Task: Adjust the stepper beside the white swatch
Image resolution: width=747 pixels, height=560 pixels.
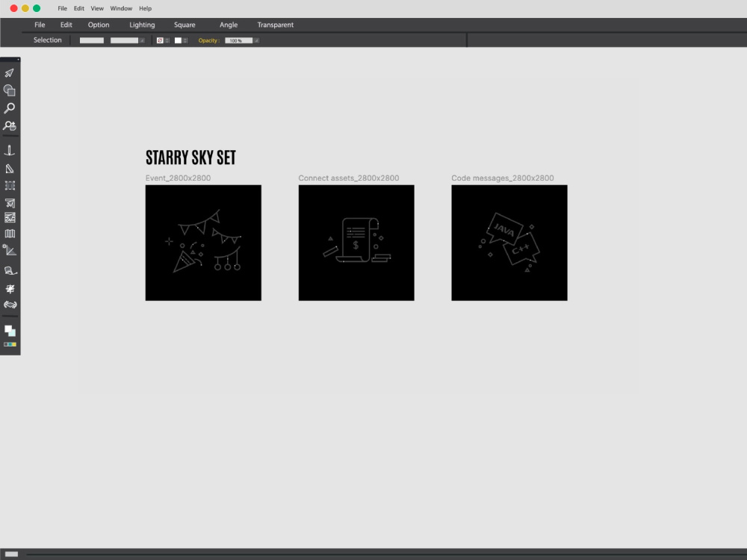Action: (x=185, y=40)
